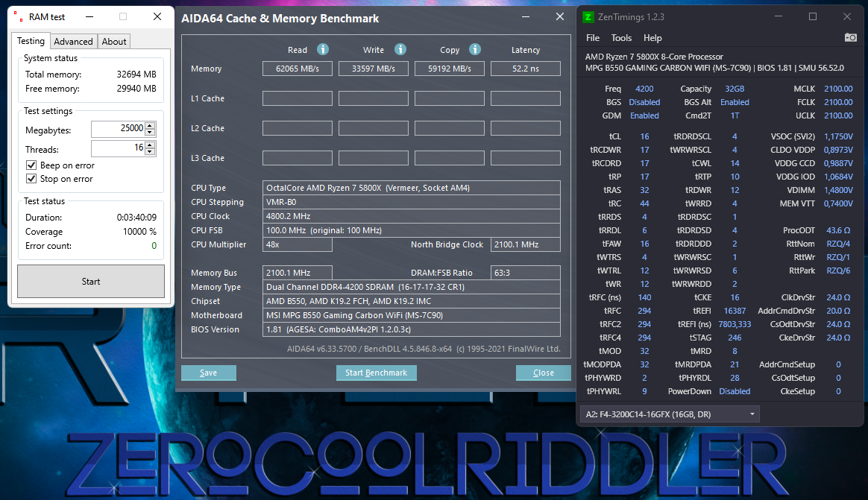Click the Capacity value 32GB in ZenTimings

(x=735, y=89)
